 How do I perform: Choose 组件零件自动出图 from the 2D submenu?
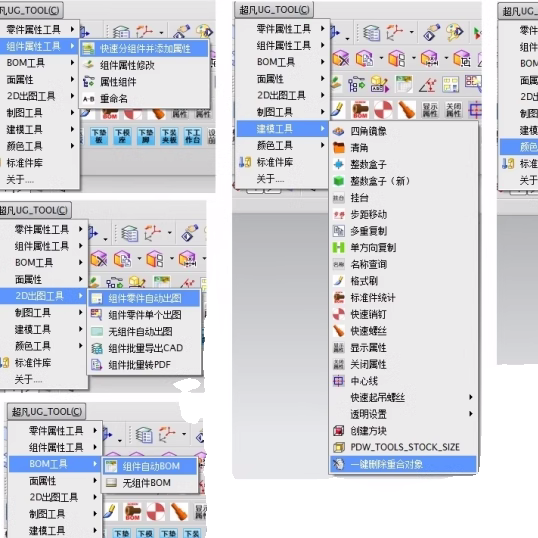(144, 298)
